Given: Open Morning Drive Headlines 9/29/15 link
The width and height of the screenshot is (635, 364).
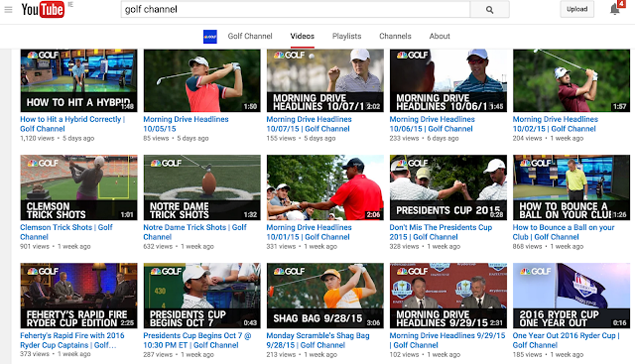Looking at the screenshot, I should point(447,340).
